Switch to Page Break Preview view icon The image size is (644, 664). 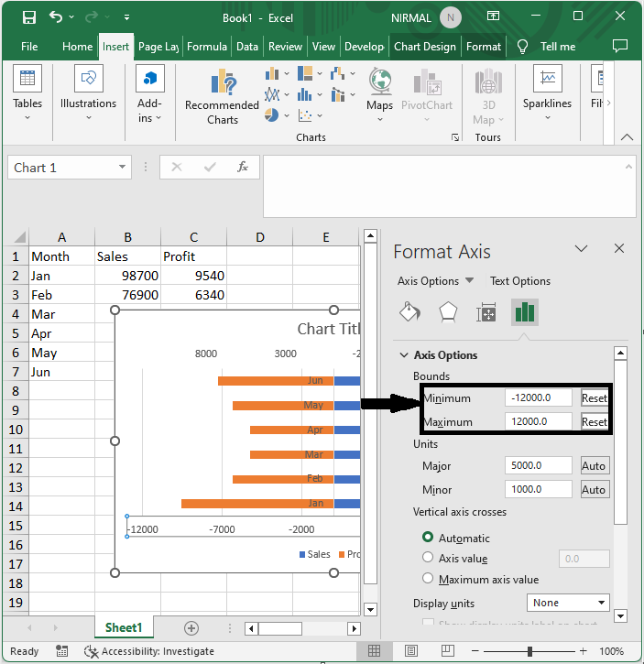pyautogui.click(x=436, y=651)
